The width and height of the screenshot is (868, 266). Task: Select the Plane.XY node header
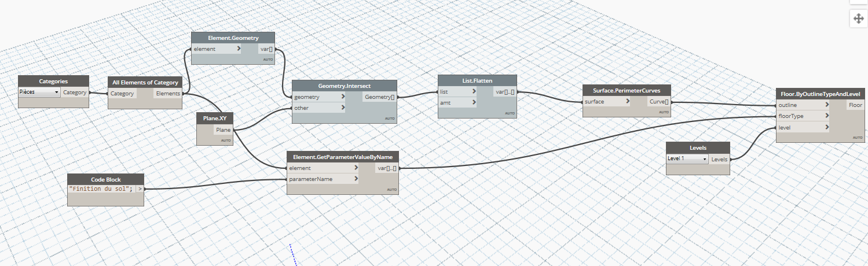(215, 119)
